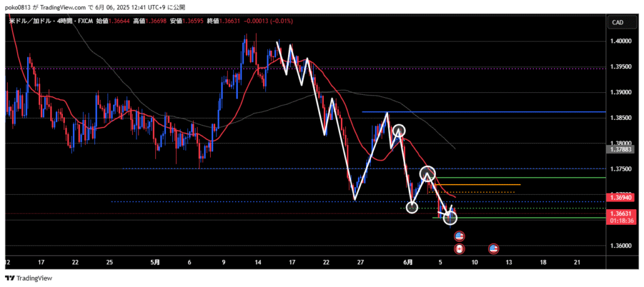Screen dimensions: 644x287
Task: Open the Canada flag economic event icon
Action: (x=459, y=249)
